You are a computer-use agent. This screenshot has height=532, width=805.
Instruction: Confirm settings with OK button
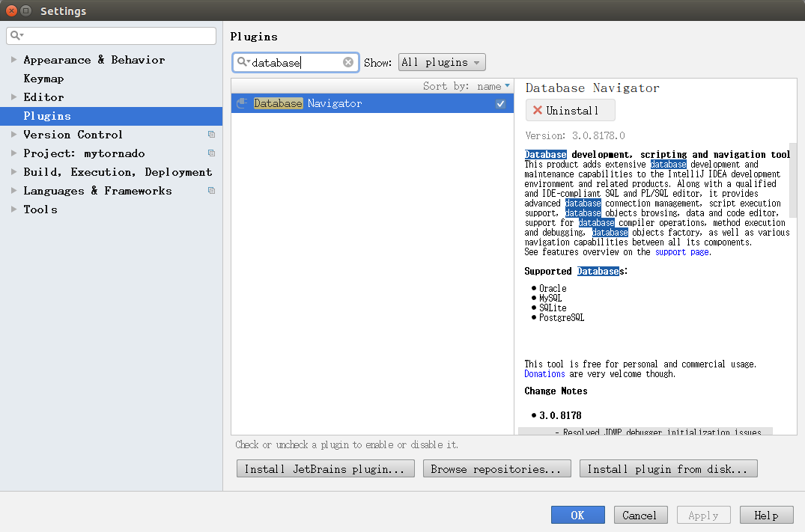(578, 515)
